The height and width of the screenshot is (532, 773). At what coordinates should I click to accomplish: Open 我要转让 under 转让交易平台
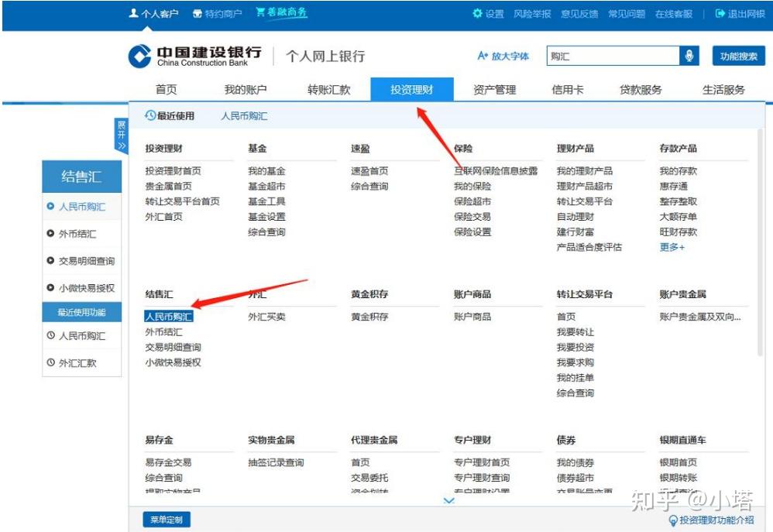[575, 331]
